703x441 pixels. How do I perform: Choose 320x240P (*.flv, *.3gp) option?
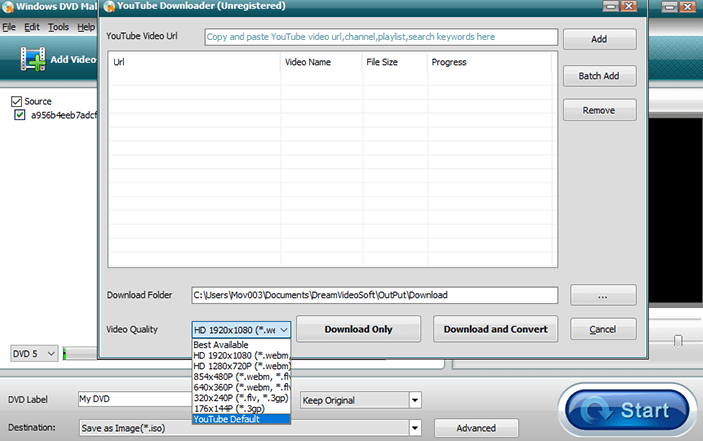(x=241, y=398)
